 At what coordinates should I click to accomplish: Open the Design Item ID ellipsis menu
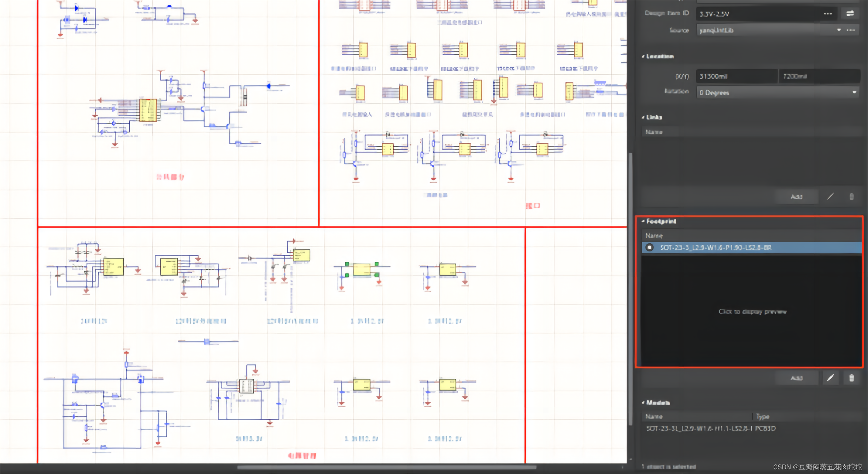pos(828,13)
